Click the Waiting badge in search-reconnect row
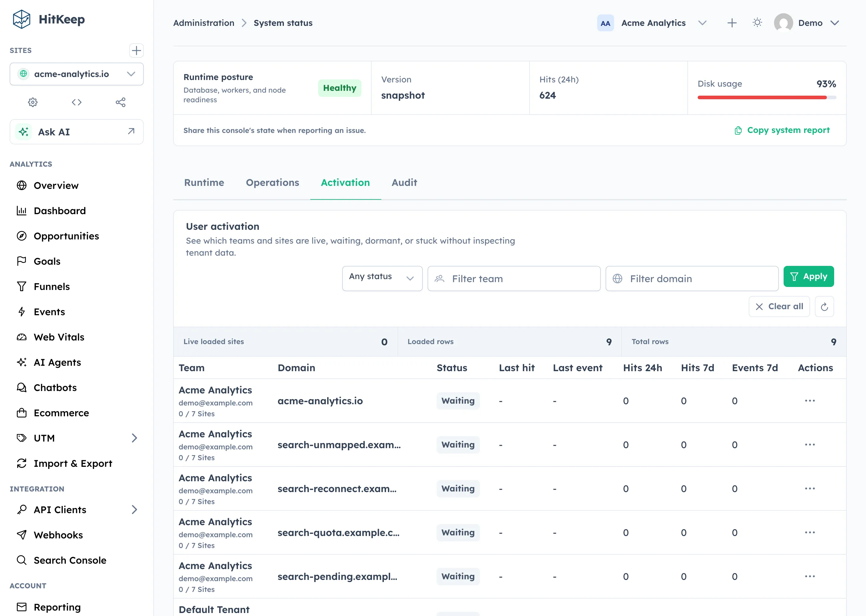The width and height of the screenshot is (866, 616). pos(458,488)
